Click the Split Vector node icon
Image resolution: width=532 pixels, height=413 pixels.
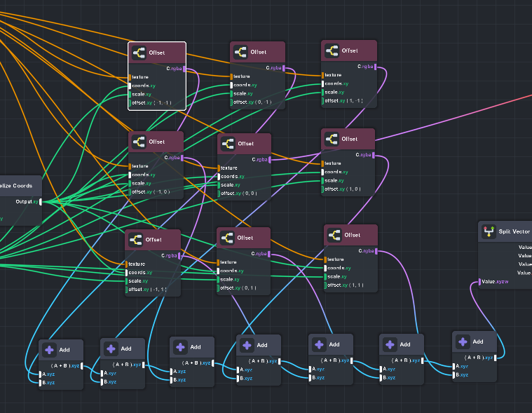click(x=489, y=232)
